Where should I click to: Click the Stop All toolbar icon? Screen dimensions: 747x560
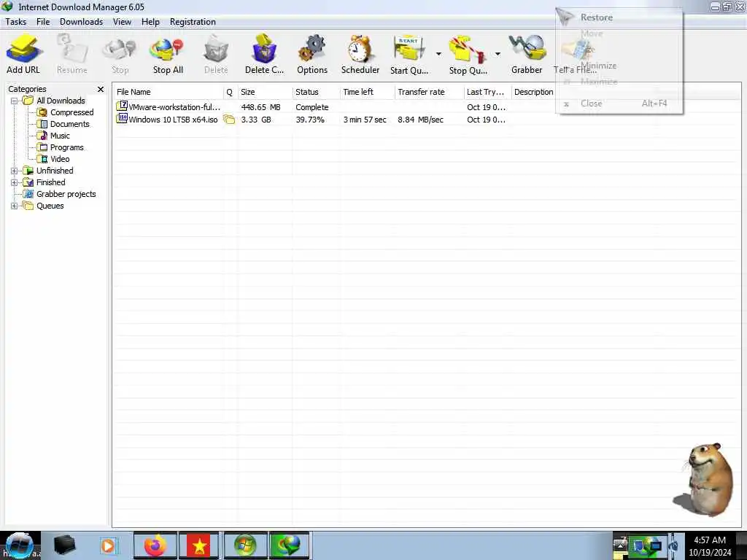[x=167, y=50]
